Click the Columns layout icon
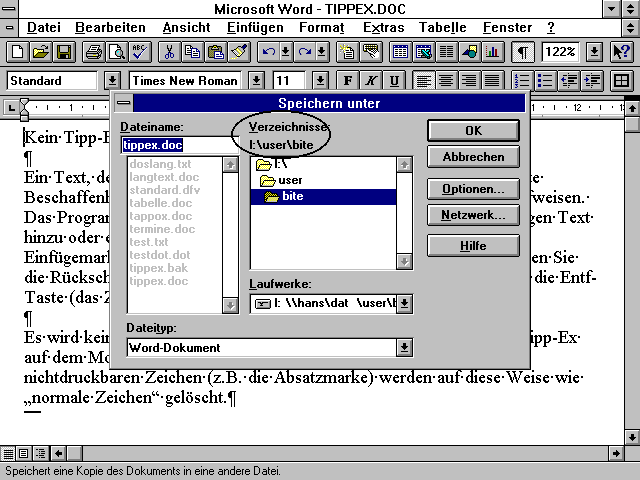The image size is (640, 480). point(447,52)
